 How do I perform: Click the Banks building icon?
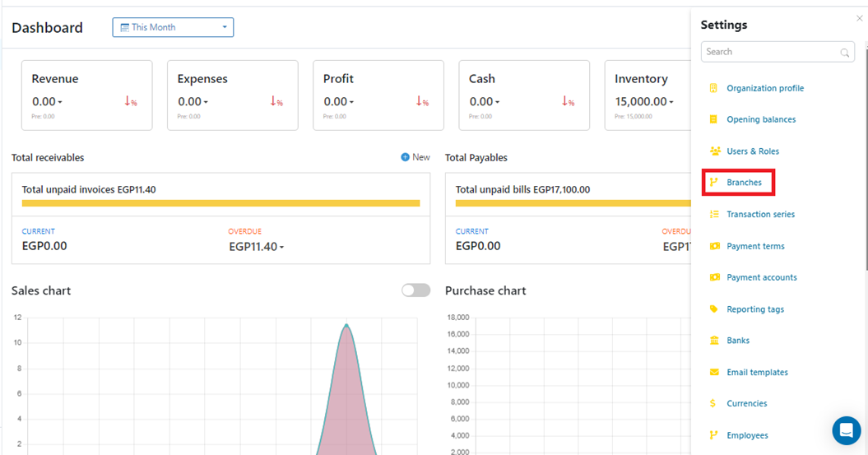click(x=713, y=341)
